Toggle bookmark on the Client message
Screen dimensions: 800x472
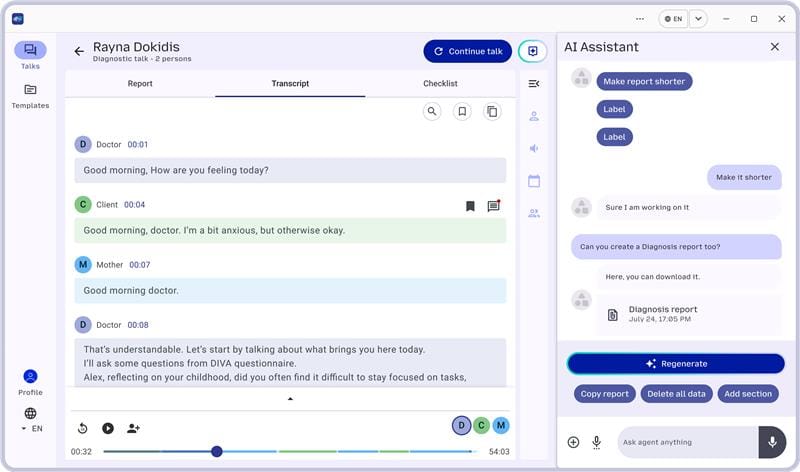click(470, 206)
